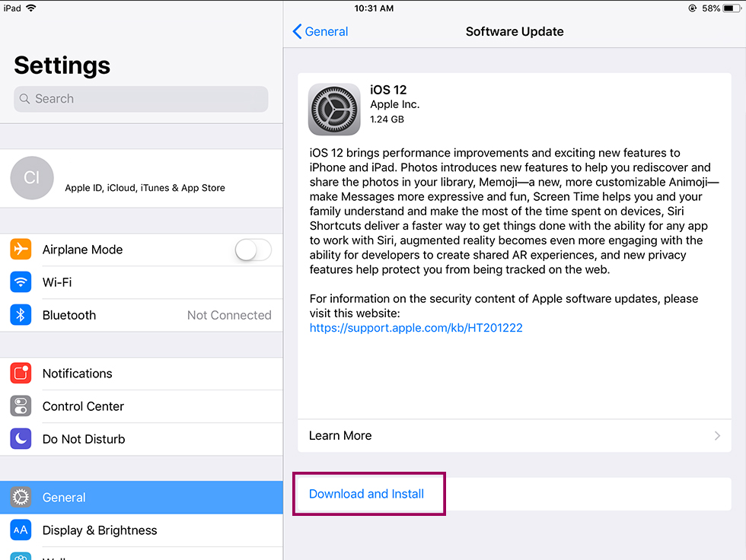This screenshot has height=560, width=746.
Task: Open Wi-Fi settings row
Action: tap(142, 282)
